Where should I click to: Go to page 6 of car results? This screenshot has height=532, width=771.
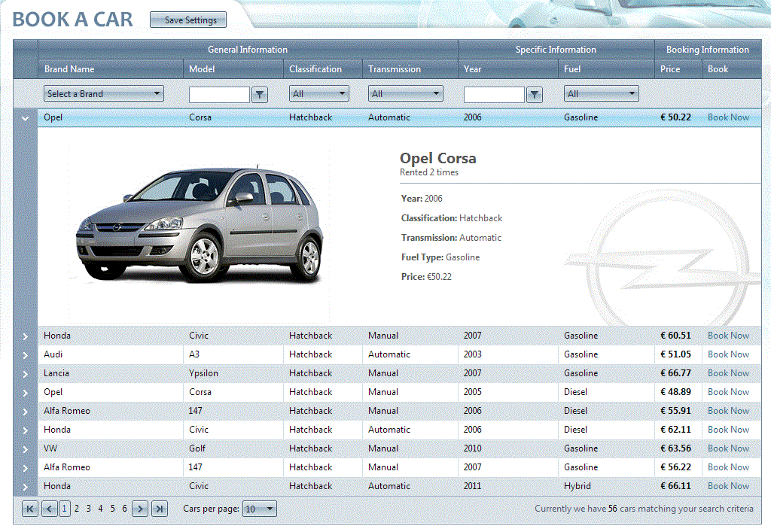click(x=124, y=509)
